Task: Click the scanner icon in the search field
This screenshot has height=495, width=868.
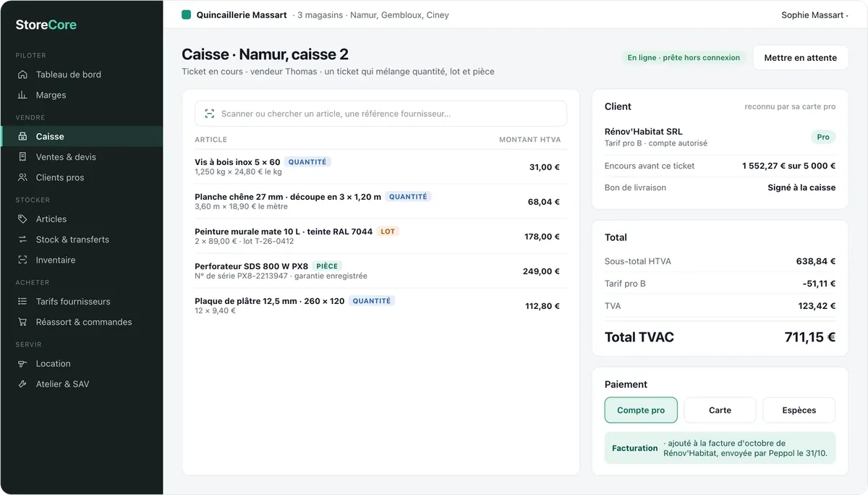Action: point(210,114)
